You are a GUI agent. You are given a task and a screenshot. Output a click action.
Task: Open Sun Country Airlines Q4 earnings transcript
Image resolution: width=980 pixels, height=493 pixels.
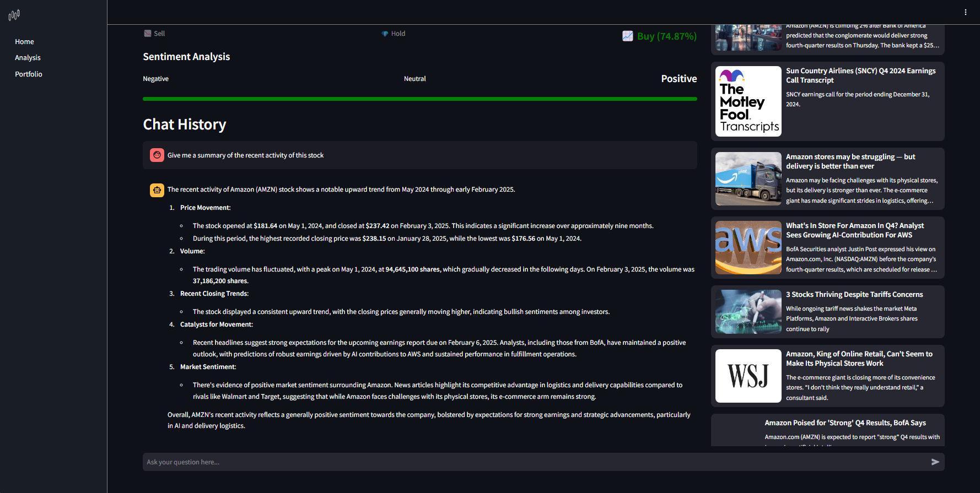click(861, 75)
